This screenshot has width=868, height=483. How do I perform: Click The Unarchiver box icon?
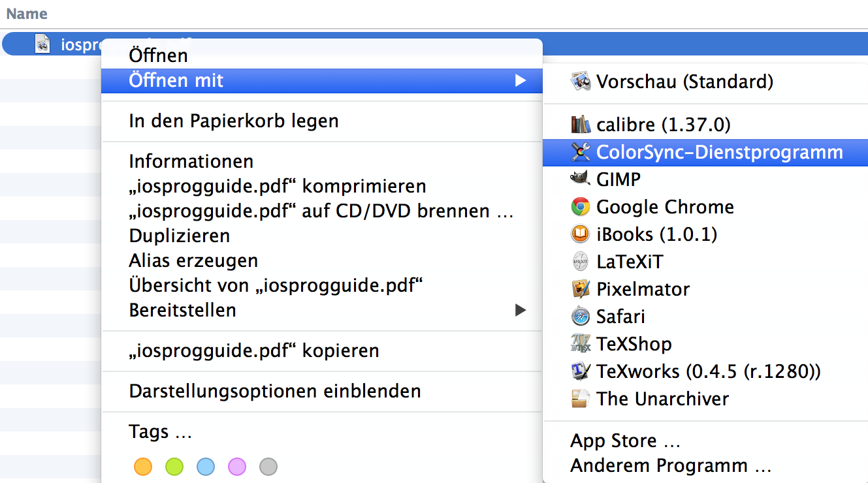[x=581, y=398]
